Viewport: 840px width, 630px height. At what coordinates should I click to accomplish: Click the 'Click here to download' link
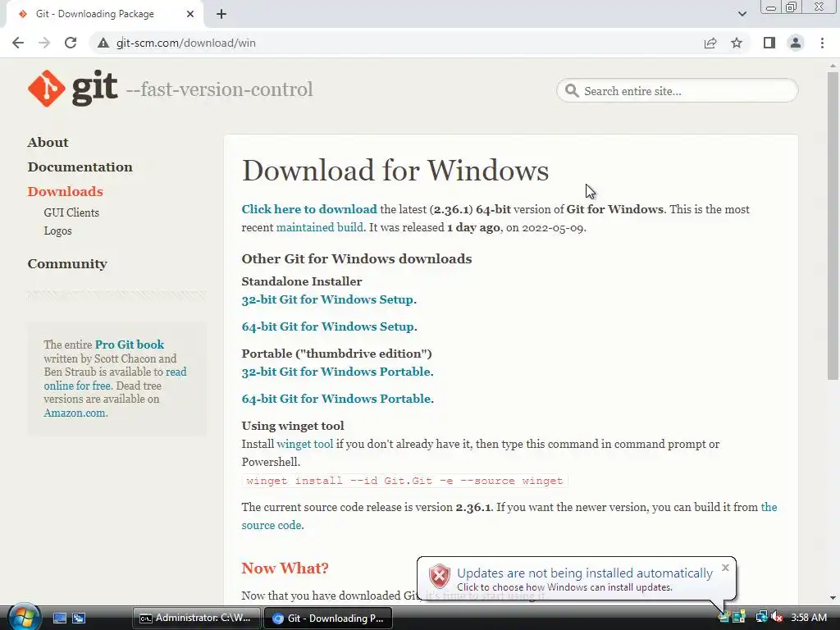pyautogui.click(x=309, y=209)
